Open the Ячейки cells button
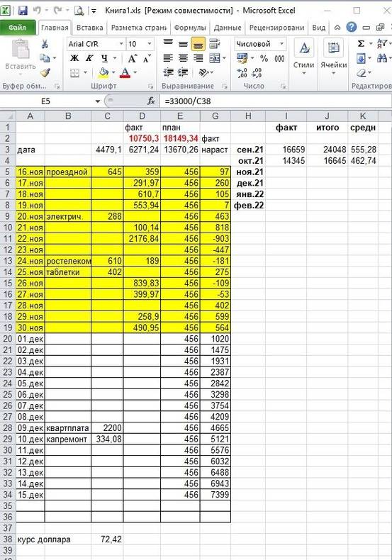Viewport: 392px width, 560px height. pos(333,57)
